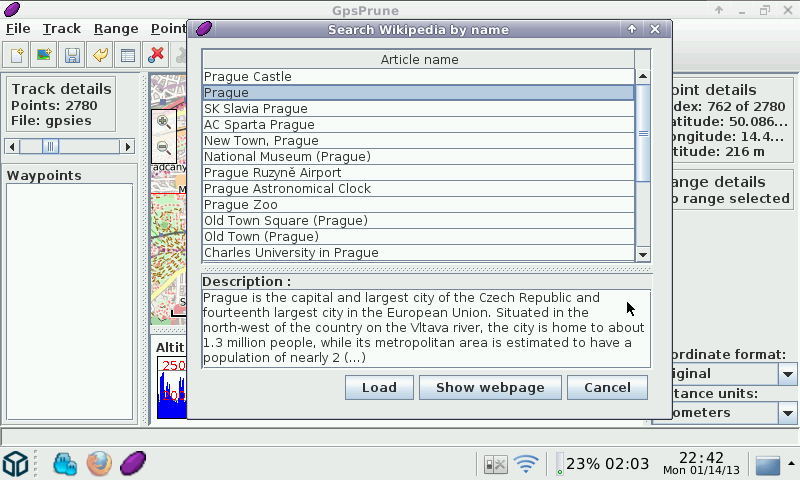The image size is (800, 480).
Task: Open the coordinate format dropdown
Action: click(x=788, y=374)
